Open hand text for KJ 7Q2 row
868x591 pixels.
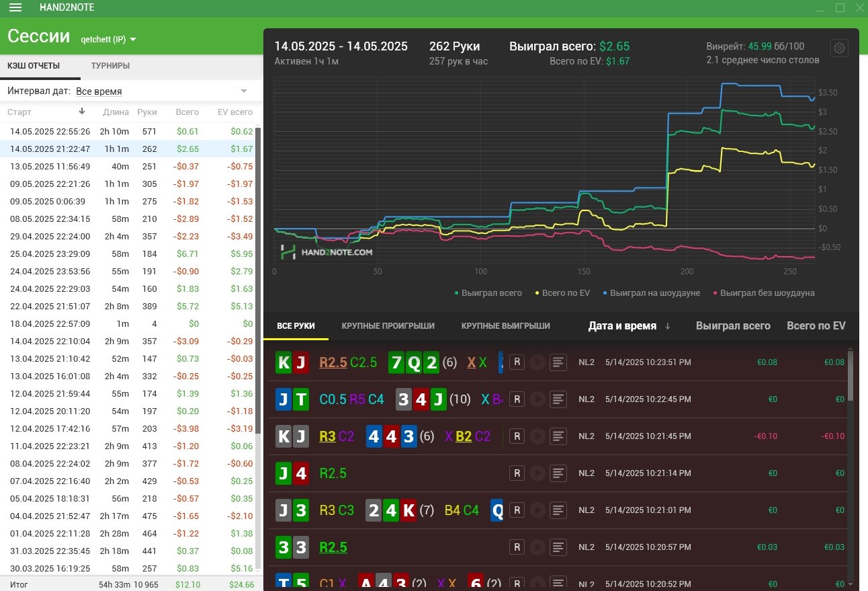point(558,362)
